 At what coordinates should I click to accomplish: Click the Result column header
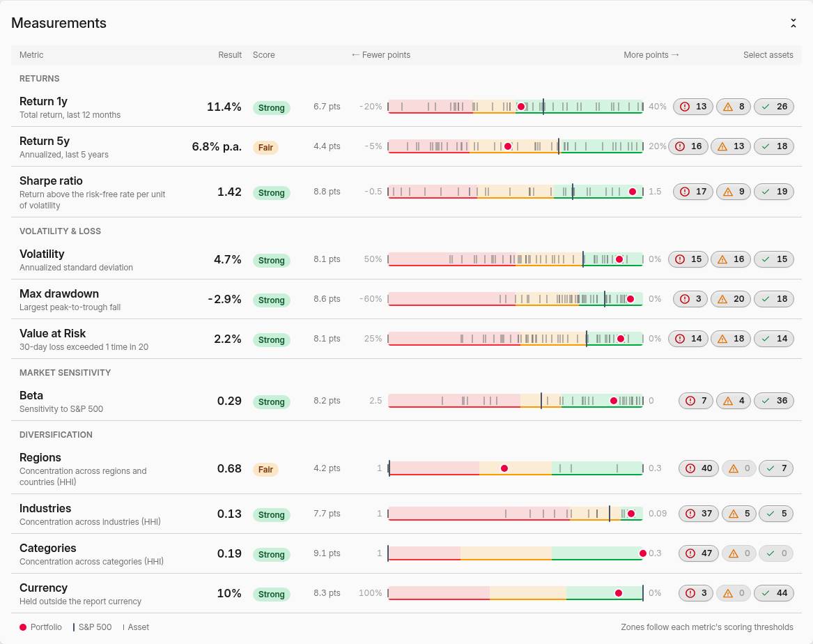[230, 54]
